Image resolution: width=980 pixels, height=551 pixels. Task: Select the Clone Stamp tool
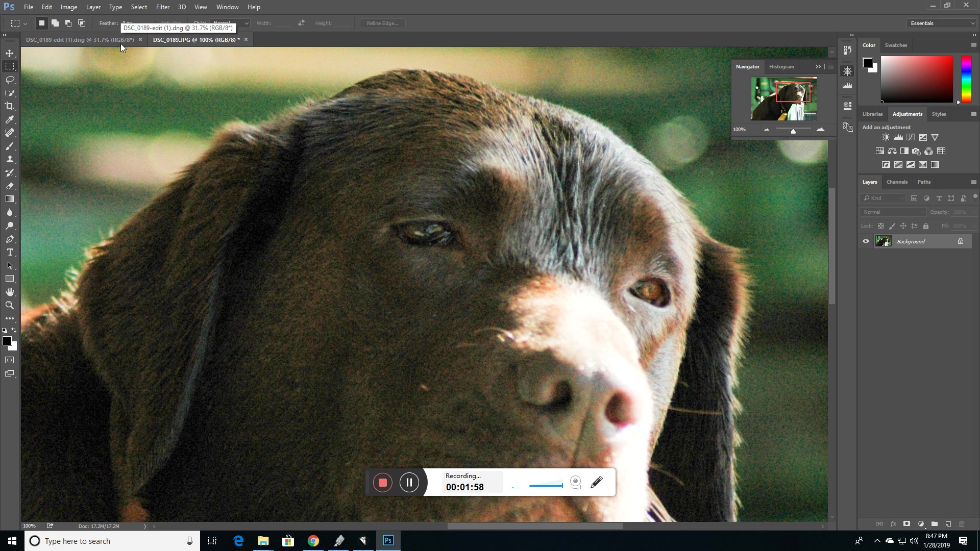pos(9,160)
